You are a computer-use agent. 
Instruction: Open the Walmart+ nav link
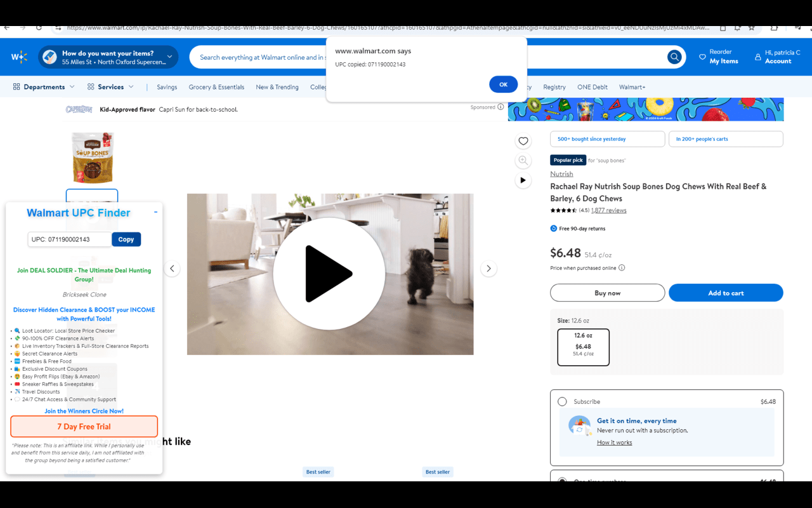click(632, 87)
